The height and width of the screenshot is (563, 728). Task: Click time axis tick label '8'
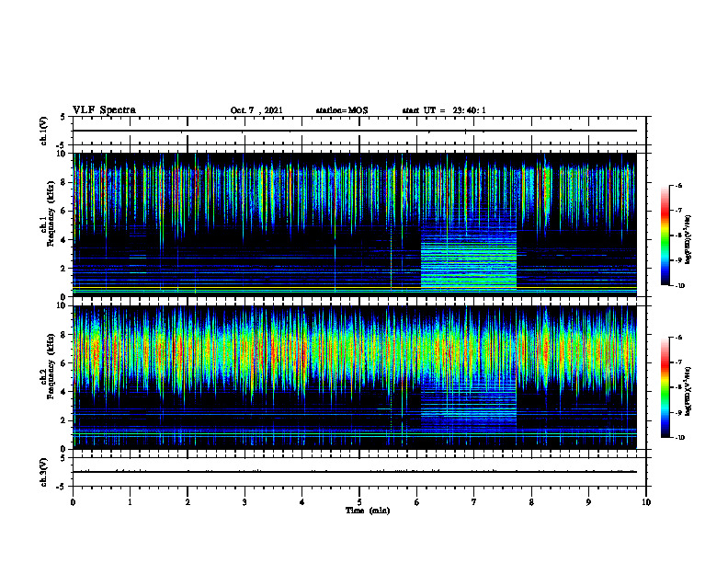531,502
